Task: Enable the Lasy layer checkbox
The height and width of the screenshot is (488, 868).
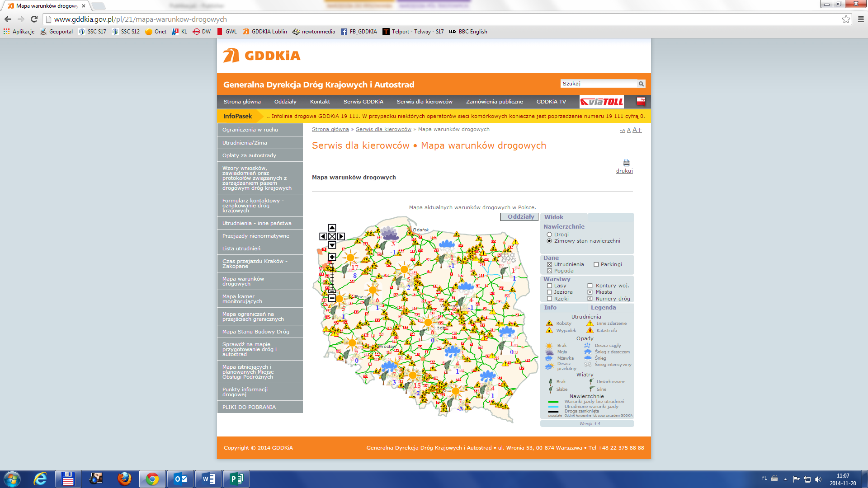Action: [x=549, y=286]
